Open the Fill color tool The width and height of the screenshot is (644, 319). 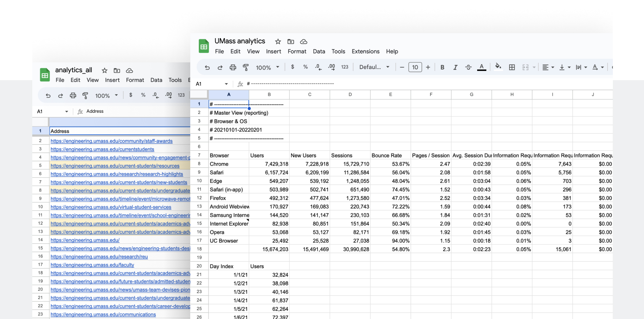click(498, 67)
